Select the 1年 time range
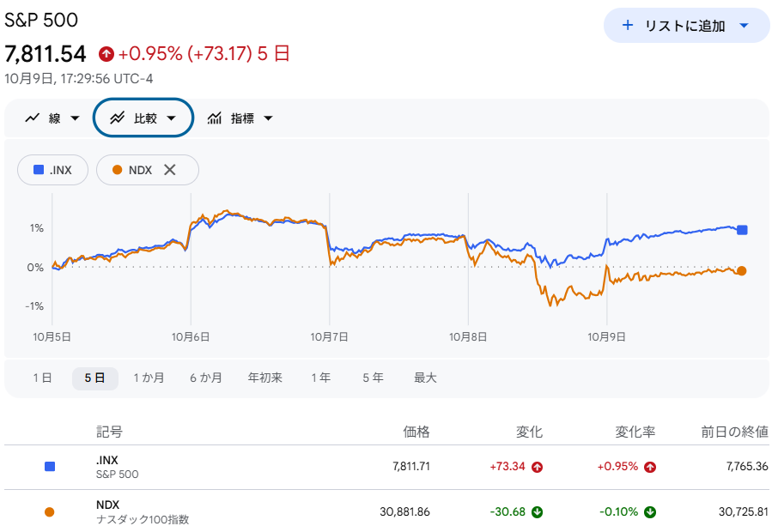 coord(321,378)
